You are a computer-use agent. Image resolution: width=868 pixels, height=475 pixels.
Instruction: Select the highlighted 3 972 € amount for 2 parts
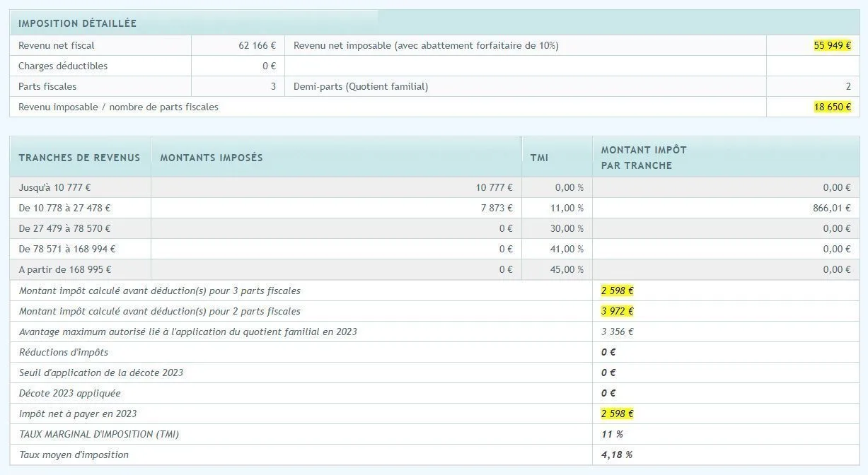tap(617, 311)
